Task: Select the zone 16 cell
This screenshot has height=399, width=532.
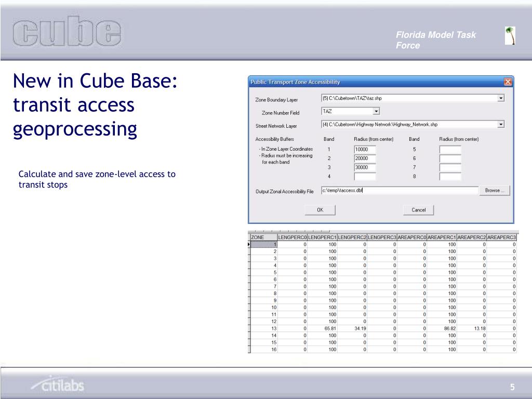Action: [x=263, y=350]
